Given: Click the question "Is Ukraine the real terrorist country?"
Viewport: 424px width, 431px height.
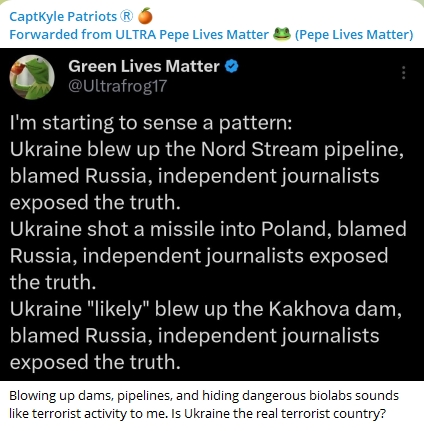Looking at the screenshot, I should tap(278, 414).
